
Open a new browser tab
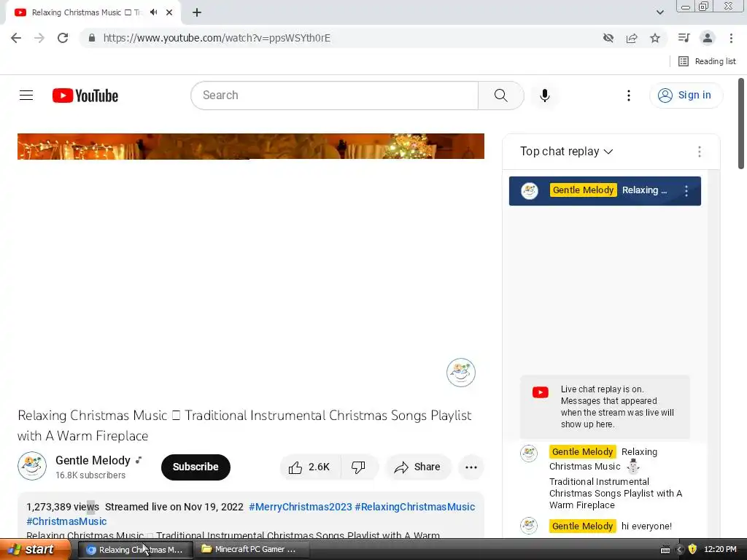pos(197,12)
